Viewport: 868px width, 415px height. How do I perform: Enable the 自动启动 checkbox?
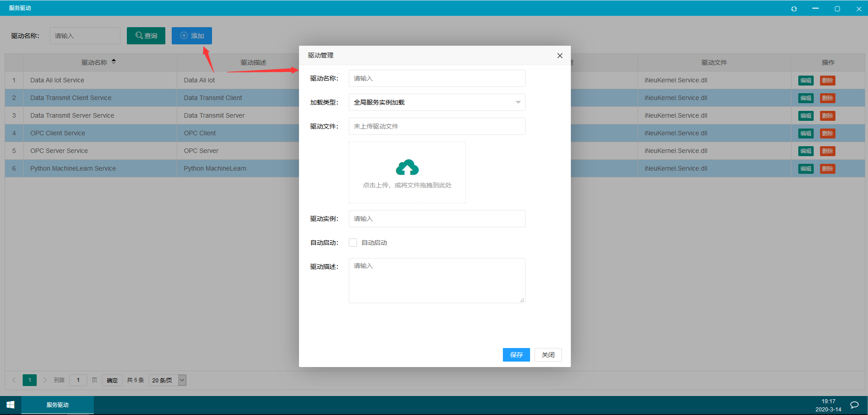353,243
